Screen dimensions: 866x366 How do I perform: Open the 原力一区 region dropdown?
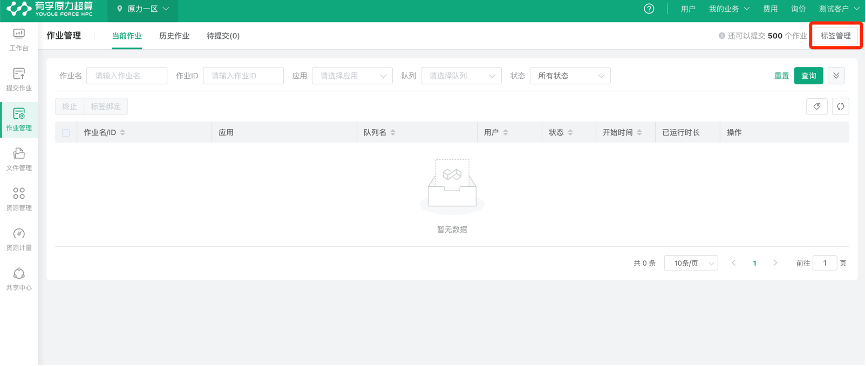coord(143,9)
